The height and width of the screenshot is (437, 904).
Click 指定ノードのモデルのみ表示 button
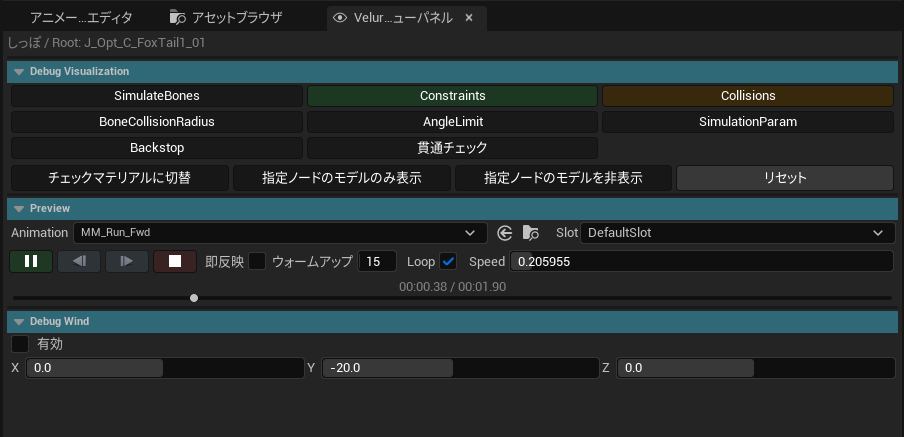342,178
